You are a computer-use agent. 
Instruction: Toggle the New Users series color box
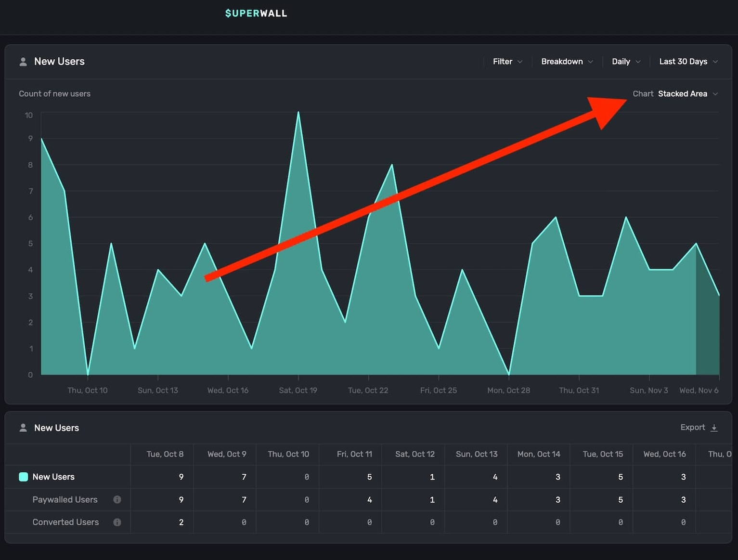[23, 477]
